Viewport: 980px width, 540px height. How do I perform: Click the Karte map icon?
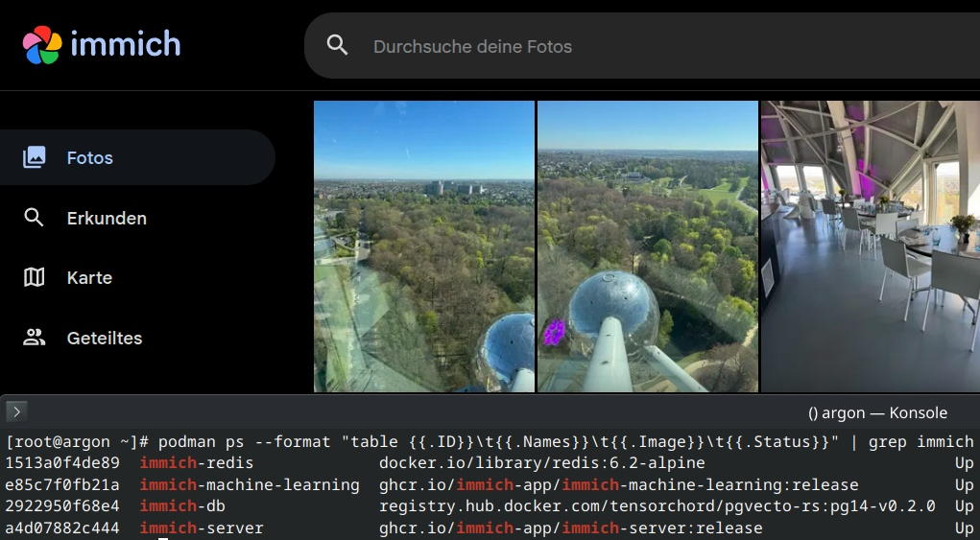click(x=35, y=278)
